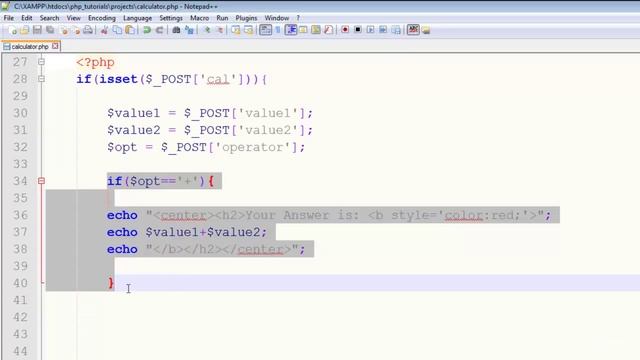Click '$value1' variable on line 30
The image size is (640, 360).
tap(133, 113)
